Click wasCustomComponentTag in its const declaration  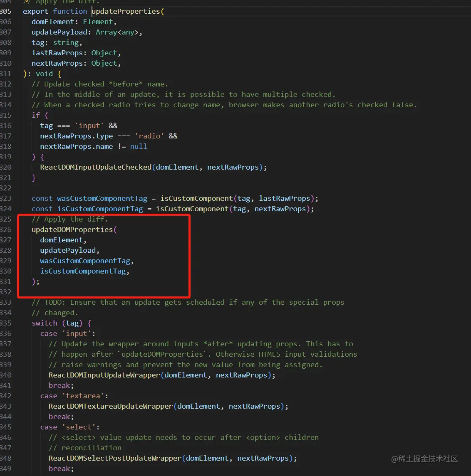coord(102,199)
